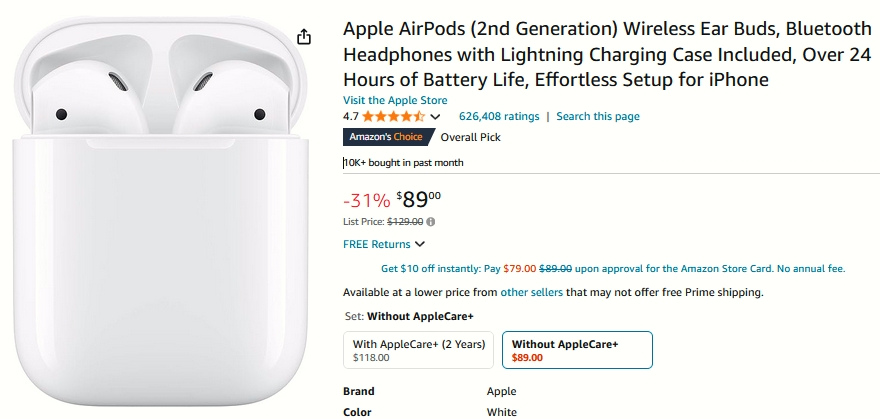This screenshot has width=880, height=419.
Task: Click the Search this page link
Action: 598,117
